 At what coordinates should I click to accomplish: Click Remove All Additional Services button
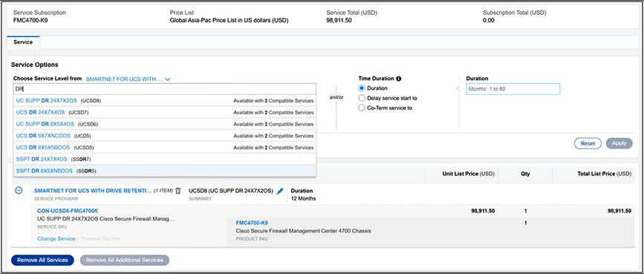(x=125, y=260)
